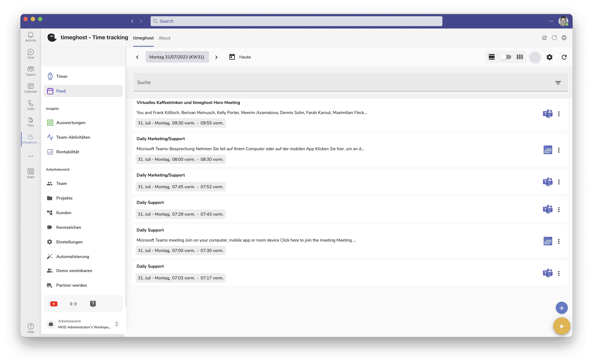Open Timer in the left menu

[83, 76]
